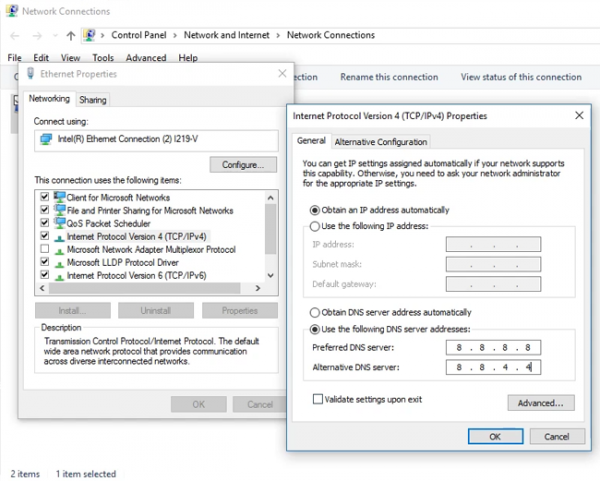600x481 pixels.
Task: Click the Network Connections title bar icon
Action: [x=11, y=11]
